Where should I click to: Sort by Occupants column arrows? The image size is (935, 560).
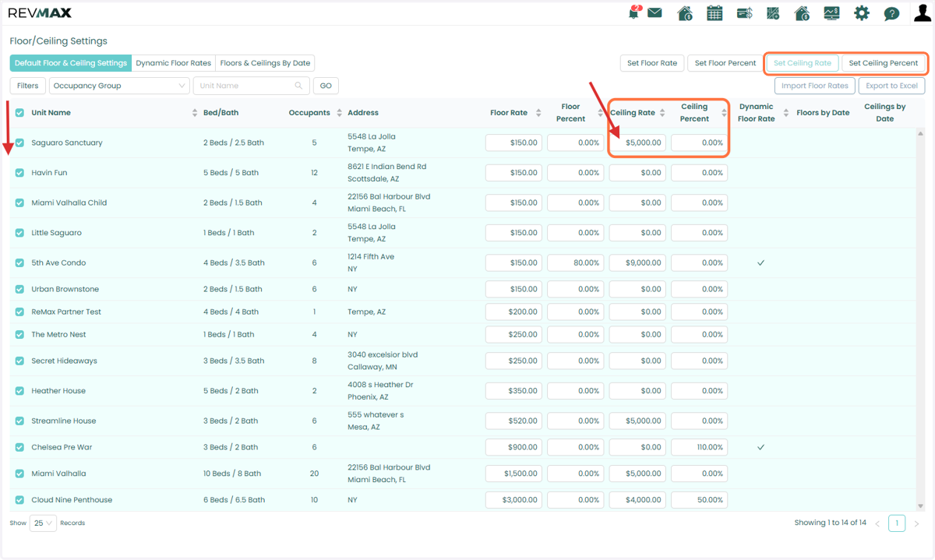[340, 113]
